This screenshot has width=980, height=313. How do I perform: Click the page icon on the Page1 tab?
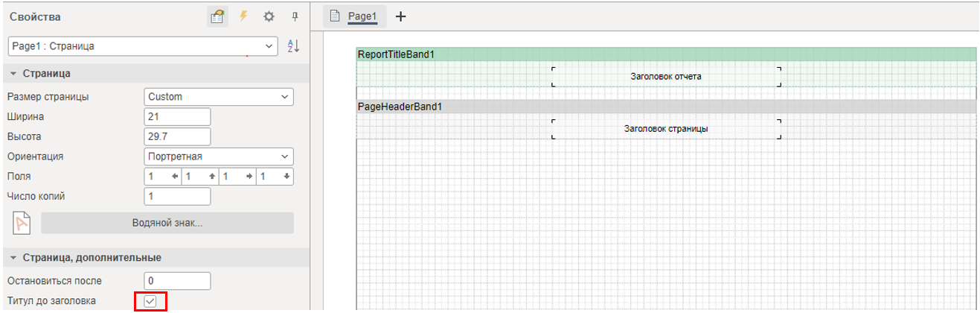tap(336, 16)
